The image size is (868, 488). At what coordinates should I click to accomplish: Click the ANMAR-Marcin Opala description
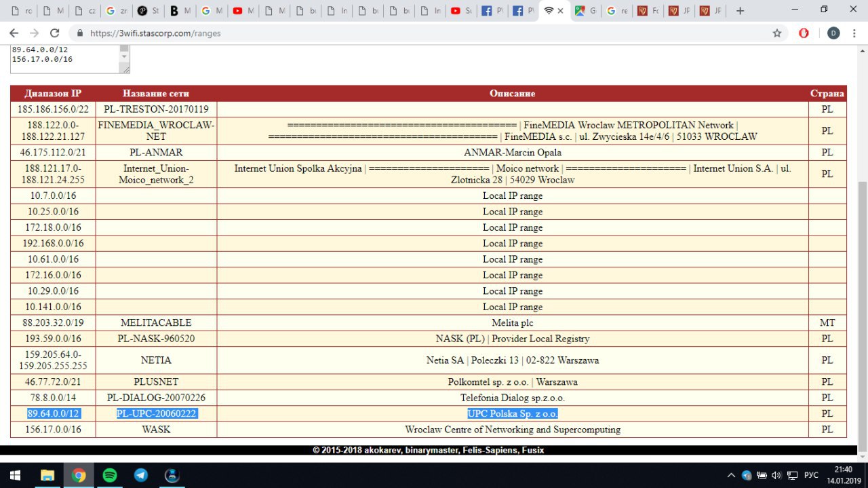[513, 153]
